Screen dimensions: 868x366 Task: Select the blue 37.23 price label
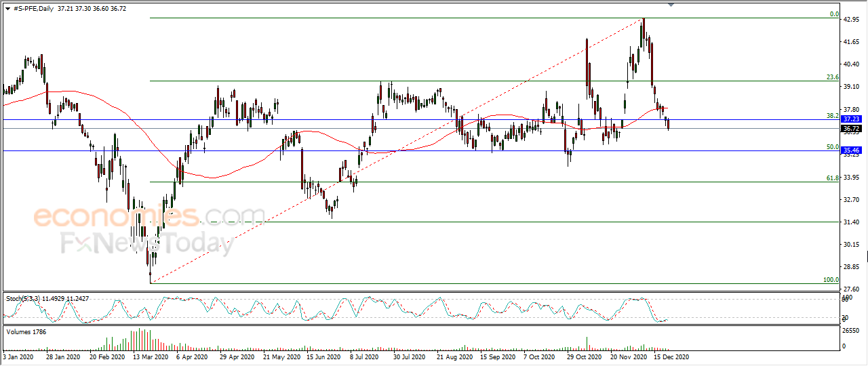pos(851,119)
